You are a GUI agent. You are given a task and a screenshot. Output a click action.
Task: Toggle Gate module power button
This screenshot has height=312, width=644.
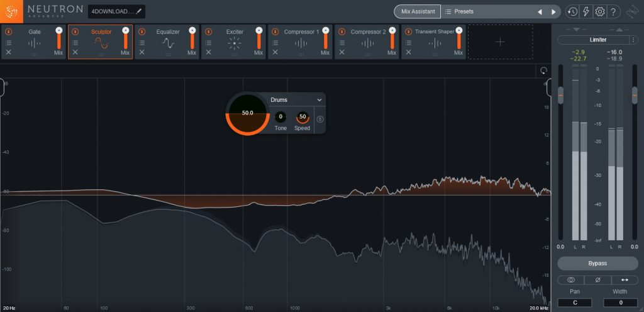(x=8, y=31)
